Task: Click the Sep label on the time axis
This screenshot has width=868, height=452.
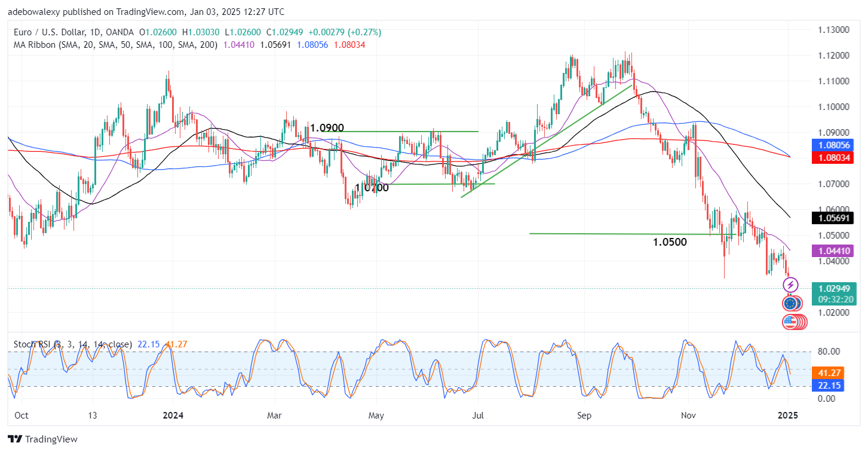Action: (x=585, y=415)
